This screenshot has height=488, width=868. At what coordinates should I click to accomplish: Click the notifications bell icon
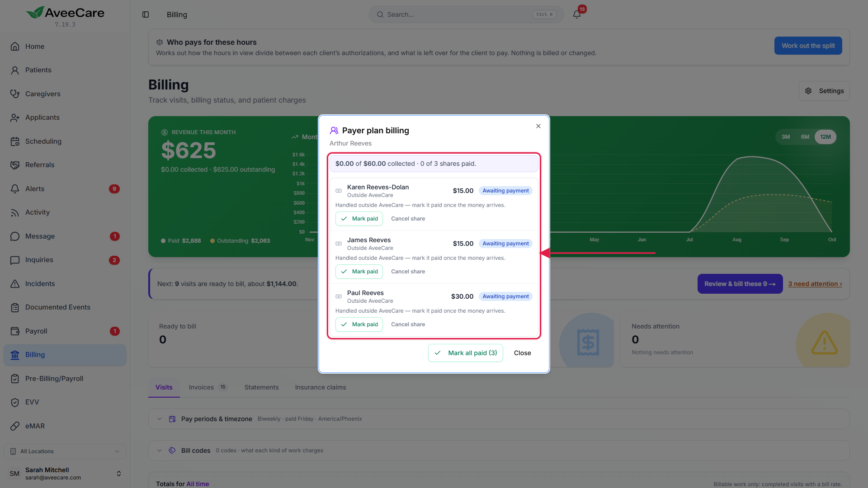tap(577, 14)
